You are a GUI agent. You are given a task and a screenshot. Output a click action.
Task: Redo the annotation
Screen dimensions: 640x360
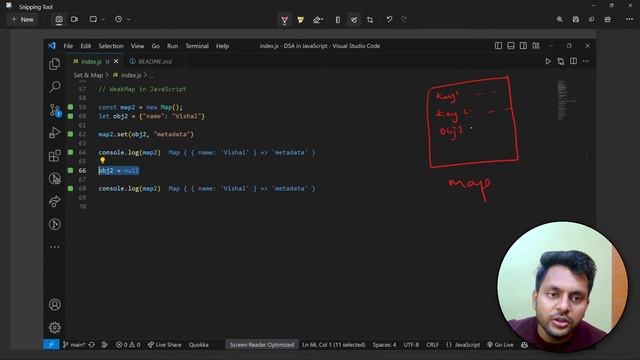point(404,19)
